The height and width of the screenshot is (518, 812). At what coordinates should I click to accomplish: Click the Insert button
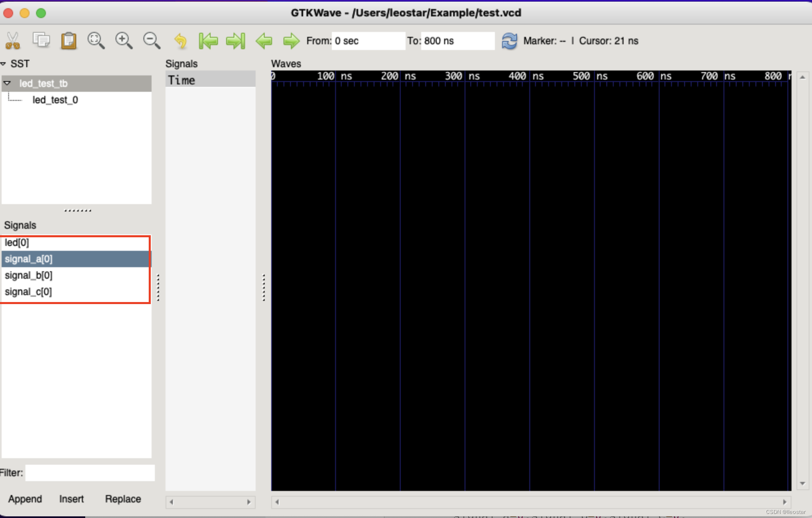click(x=71, y=499)
